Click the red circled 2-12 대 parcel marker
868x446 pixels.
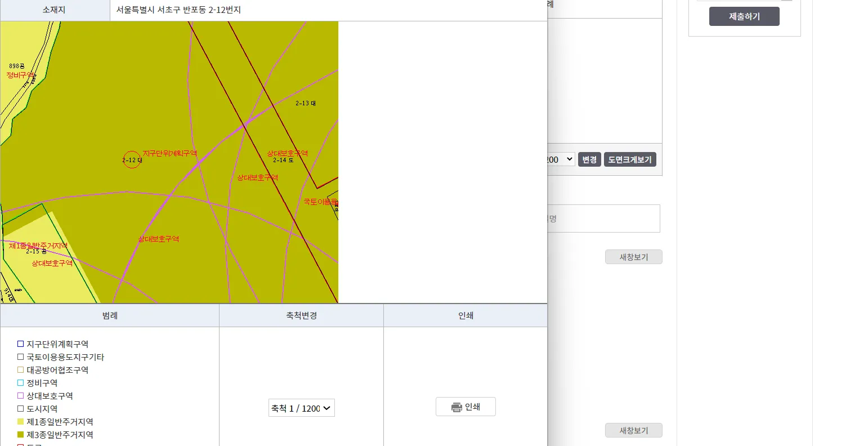coord(132,160)
